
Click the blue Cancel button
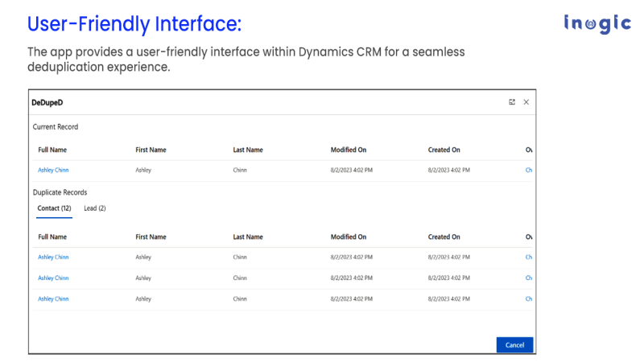pos(514,345)
